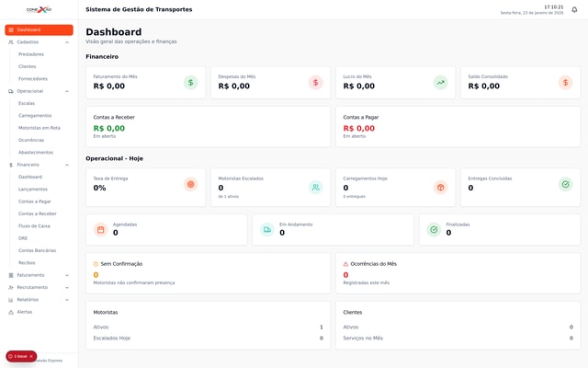Go to Contas Bancárias page
This screenshot has width=588, height=368.
[37, 250]
